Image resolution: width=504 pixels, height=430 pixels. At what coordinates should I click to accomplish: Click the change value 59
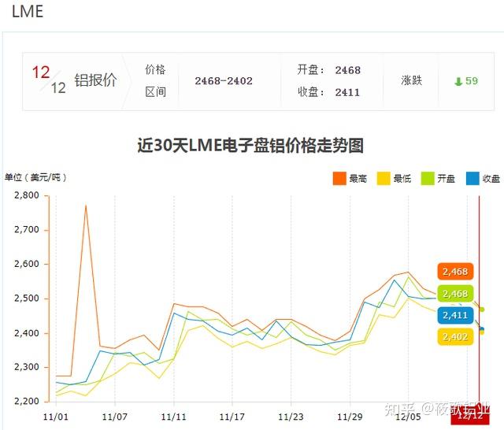point(472,81)
